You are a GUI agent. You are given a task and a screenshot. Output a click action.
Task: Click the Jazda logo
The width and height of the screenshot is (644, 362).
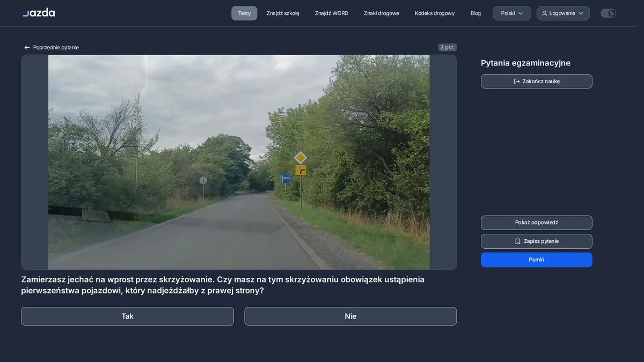(x=39, y=12)
